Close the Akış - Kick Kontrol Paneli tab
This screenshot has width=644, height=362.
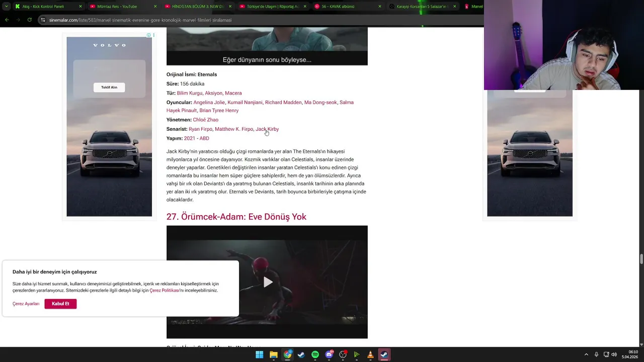[x=80, y=7]
